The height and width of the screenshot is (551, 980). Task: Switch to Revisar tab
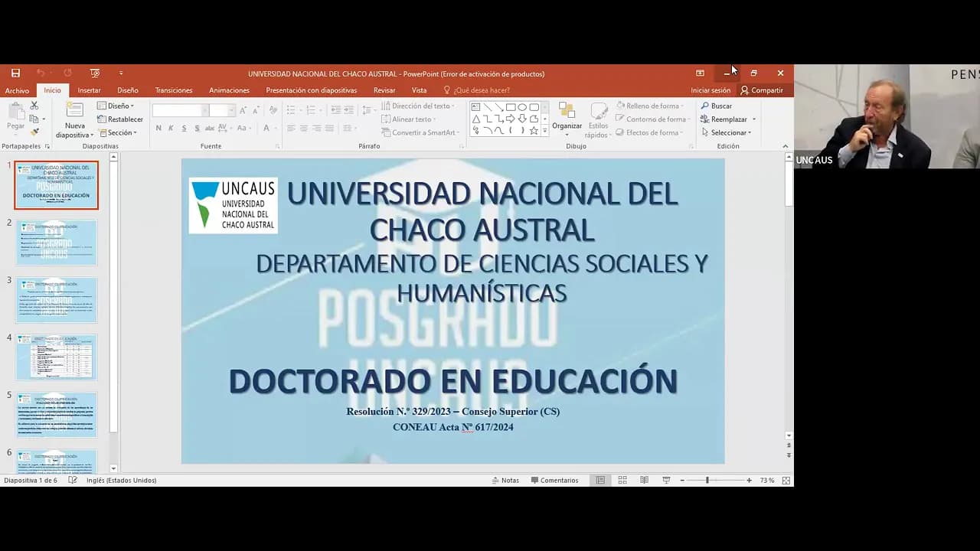click(384, 90)
